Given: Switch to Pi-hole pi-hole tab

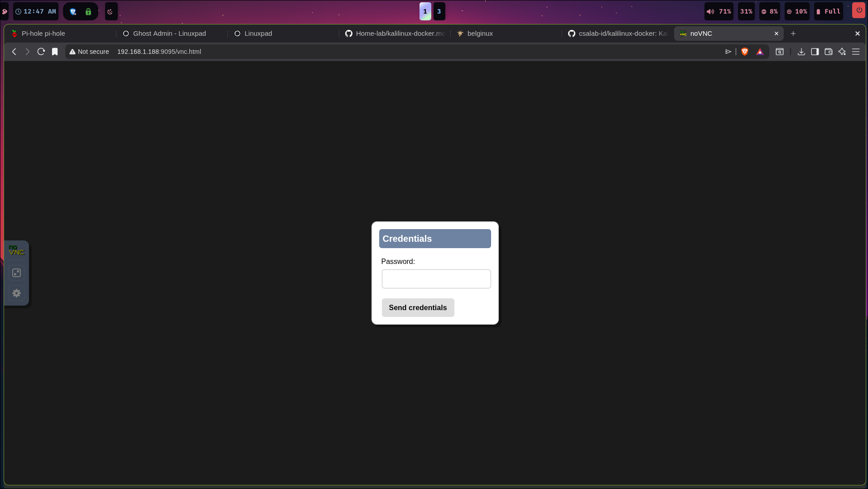Looking at the screenshot, I should coord(43,34).
